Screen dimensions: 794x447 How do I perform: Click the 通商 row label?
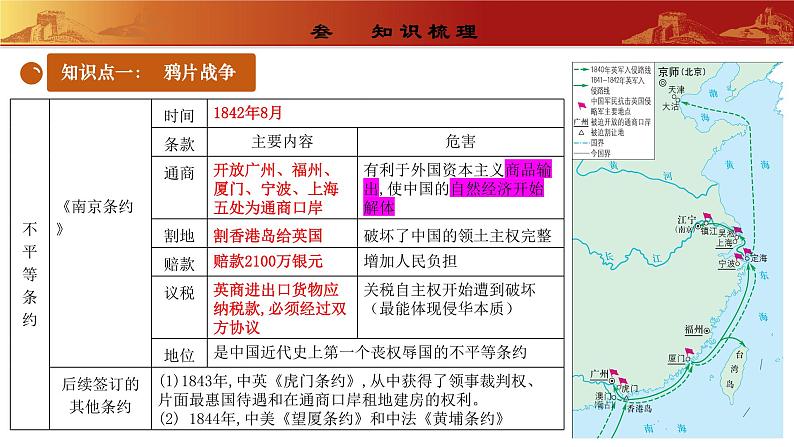(x=179, y=174)
